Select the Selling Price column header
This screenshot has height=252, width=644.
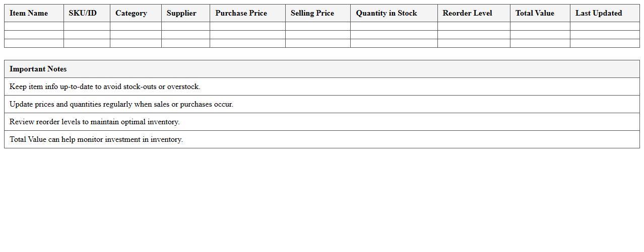(x=312, y=13)
